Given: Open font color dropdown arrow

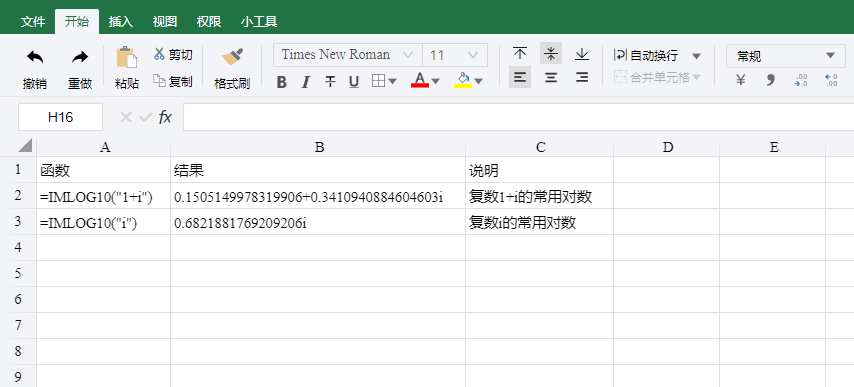Looking at the screenshot, I should click(435, 82).
